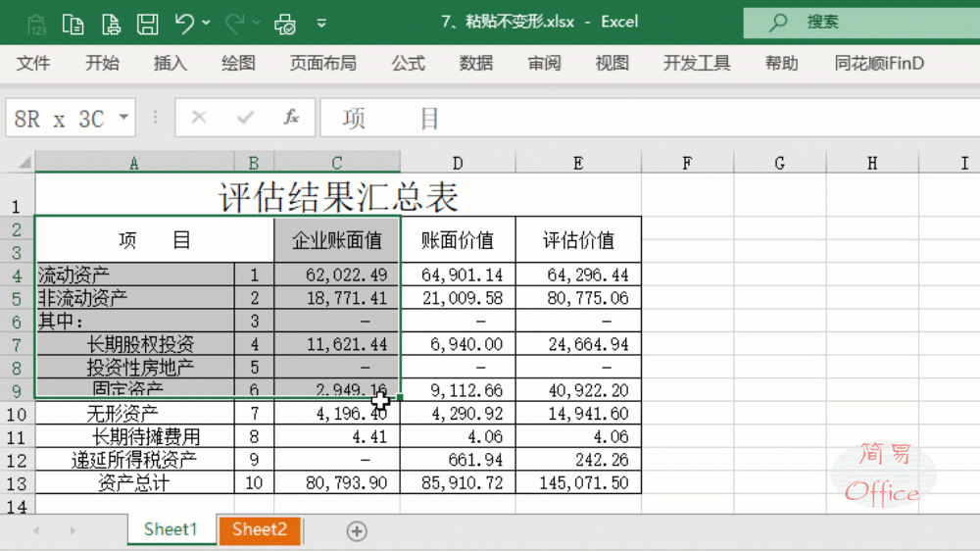Image resolution: width=980 pixels, height=551 pixels.
Task: Click cell containing 85,910.72
Action: coord(458,482)
